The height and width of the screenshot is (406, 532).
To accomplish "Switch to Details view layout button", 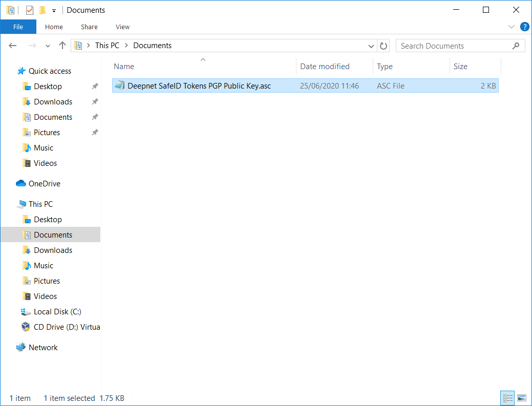I will [x=507, y=398].
